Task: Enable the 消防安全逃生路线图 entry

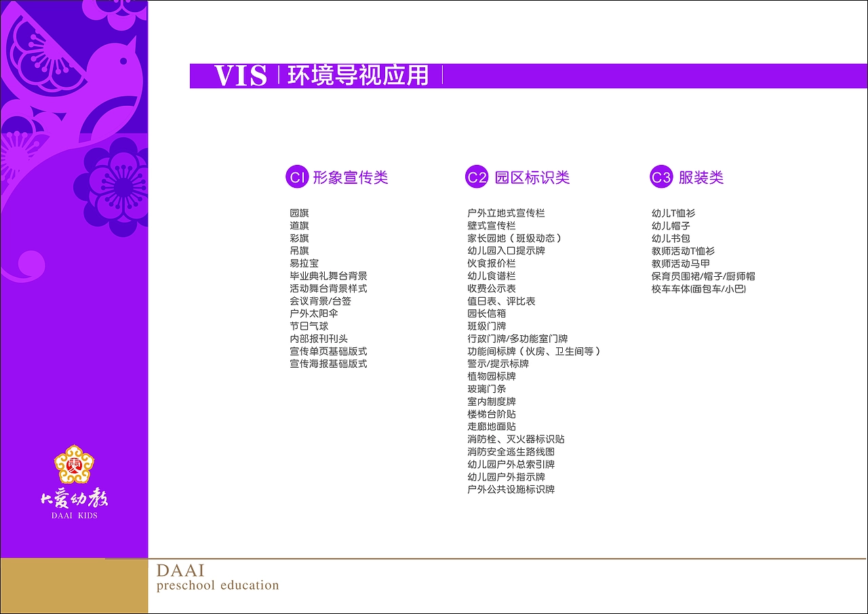Action: point(512,451)
